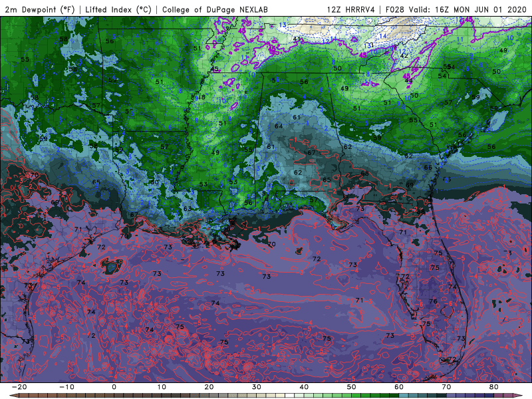This screenshot has height=399, width=532.
Task: Click the 40 tick label on the color bar
Action: click(304, 387)
